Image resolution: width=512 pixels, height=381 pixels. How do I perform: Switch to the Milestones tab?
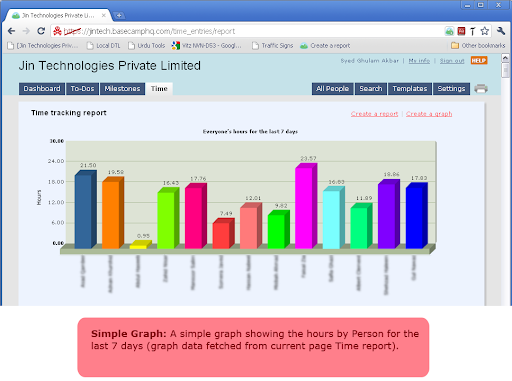tap(122, 89)
